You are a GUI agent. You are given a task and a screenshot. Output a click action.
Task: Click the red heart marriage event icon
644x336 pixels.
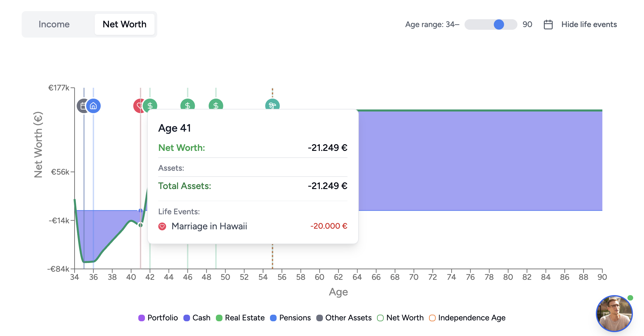(x=137, y=105)
